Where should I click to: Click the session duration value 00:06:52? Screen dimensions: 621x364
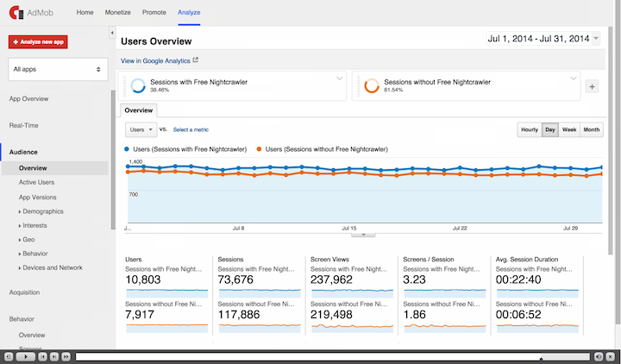click(x=518, y=315)
